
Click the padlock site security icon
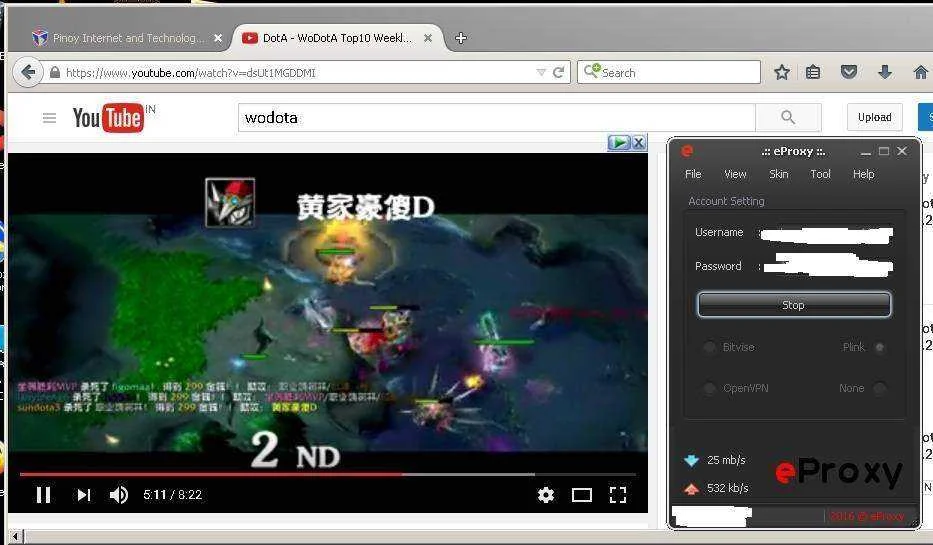[x=55, y=73]
